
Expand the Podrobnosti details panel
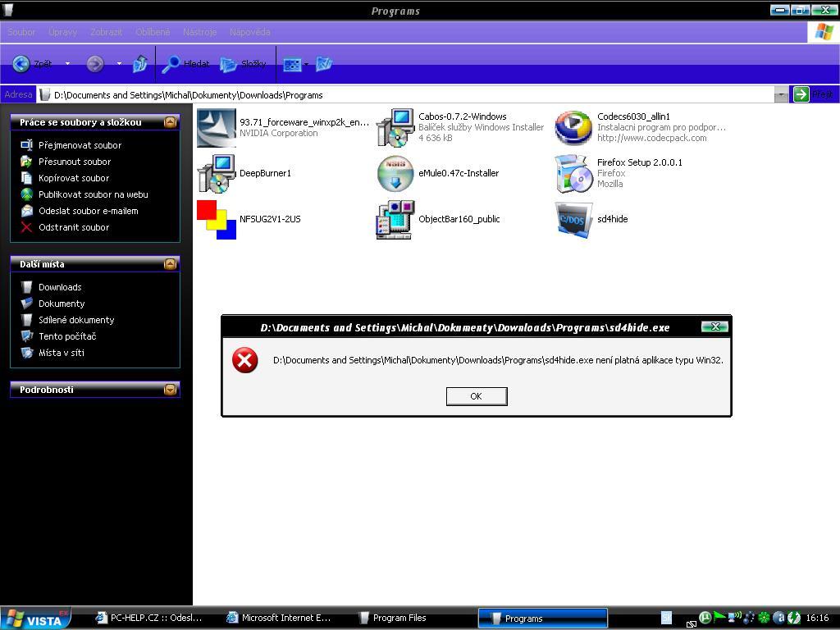tap(170, 390)
